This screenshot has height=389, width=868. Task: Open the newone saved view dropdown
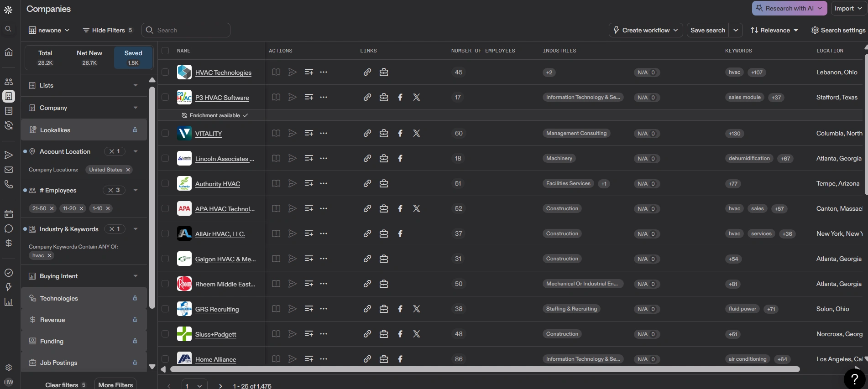click(x=49, y=30)
